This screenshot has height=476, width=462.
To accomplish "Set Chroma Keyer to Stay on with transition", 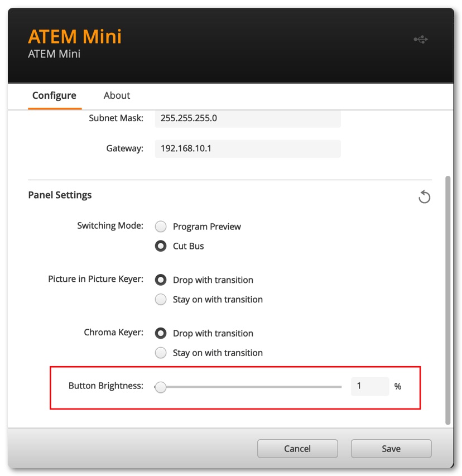I will pos(161,353).
